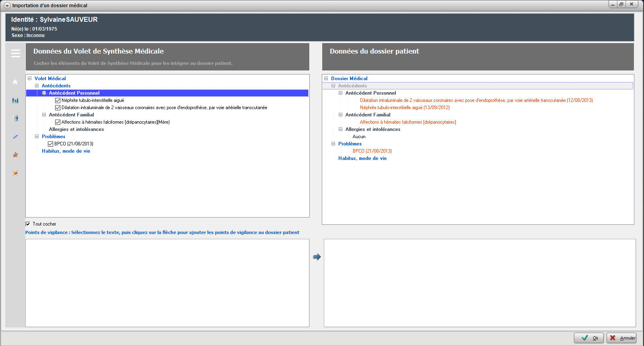Collapse Antécédent Familial in Volet Médical
This screenshot has height=346, width=644.
pyautogui.click(x=44, y=115)
